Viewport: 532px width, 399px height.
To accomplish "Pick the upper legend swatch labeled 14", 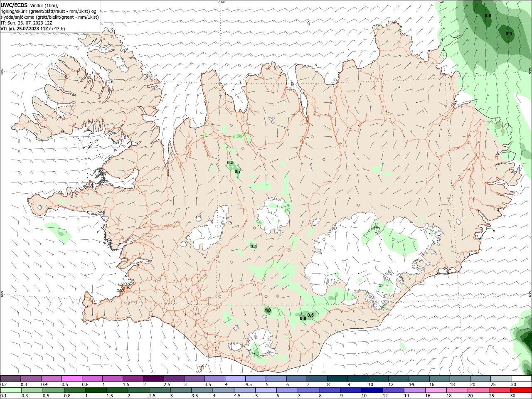I will tap(419, 378).
